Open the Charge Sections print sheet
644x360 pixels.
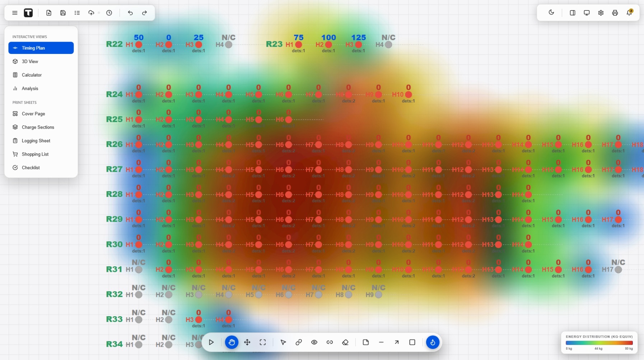41,127
